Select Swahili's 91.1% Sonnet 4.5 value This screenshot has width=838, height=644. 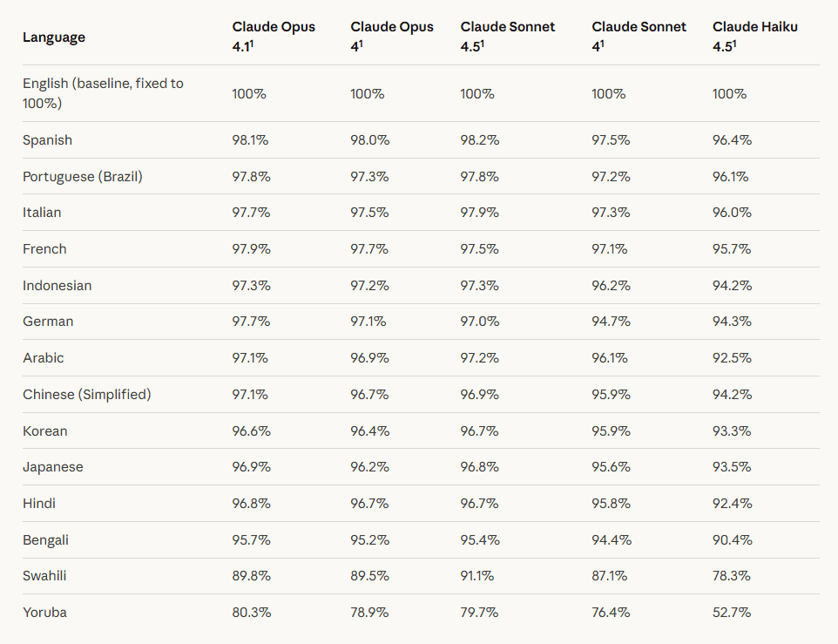pyautogui.click(x=478, y=576)
